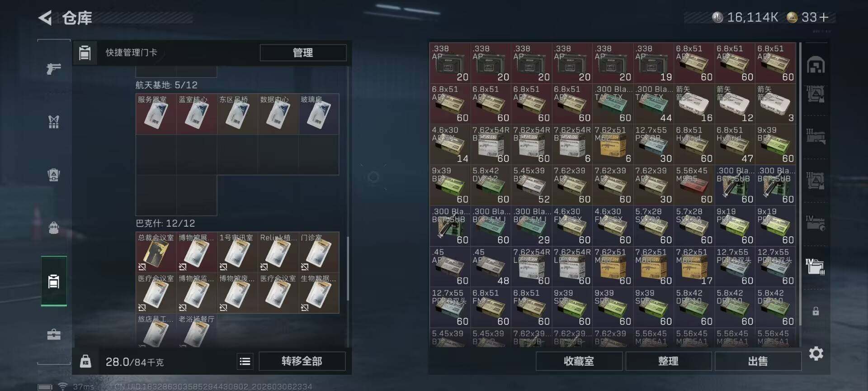This screenshot has height=391, width=868.
Task: Add currency using the plus sign
Action: tap(824, 17)
